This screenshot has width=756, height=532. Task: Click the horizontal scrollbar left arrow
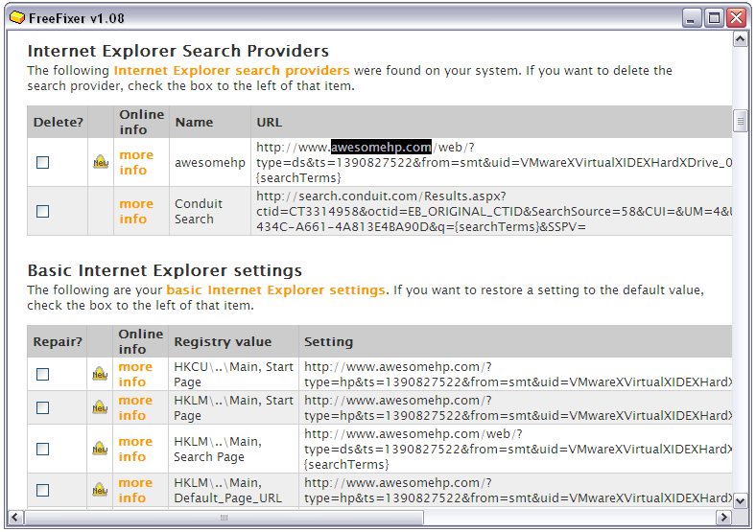[15, 518]
